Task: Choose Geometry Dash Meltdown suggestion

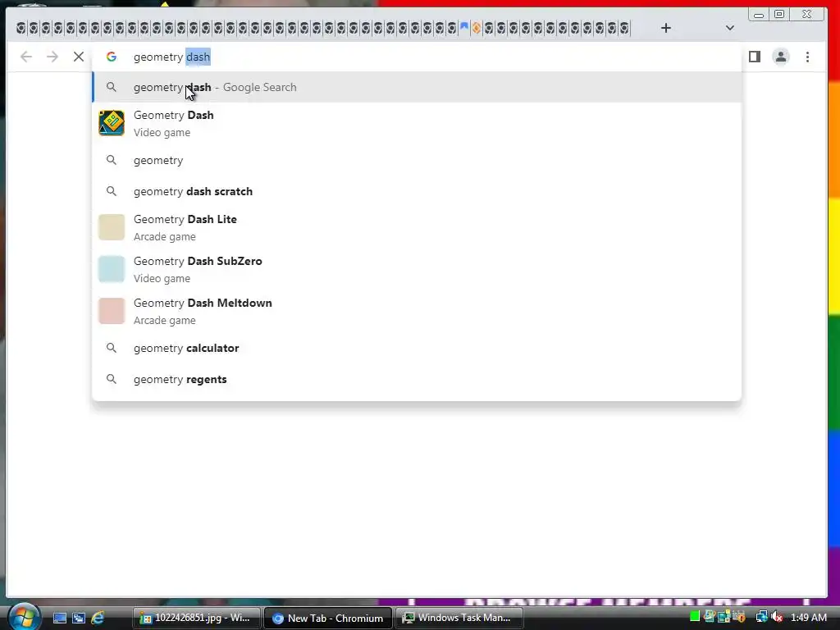Action: pos(417,311)
